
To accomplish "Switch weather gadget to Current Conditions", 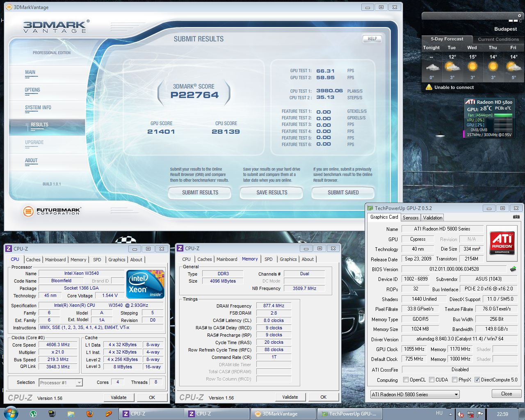I will (498, 39).
